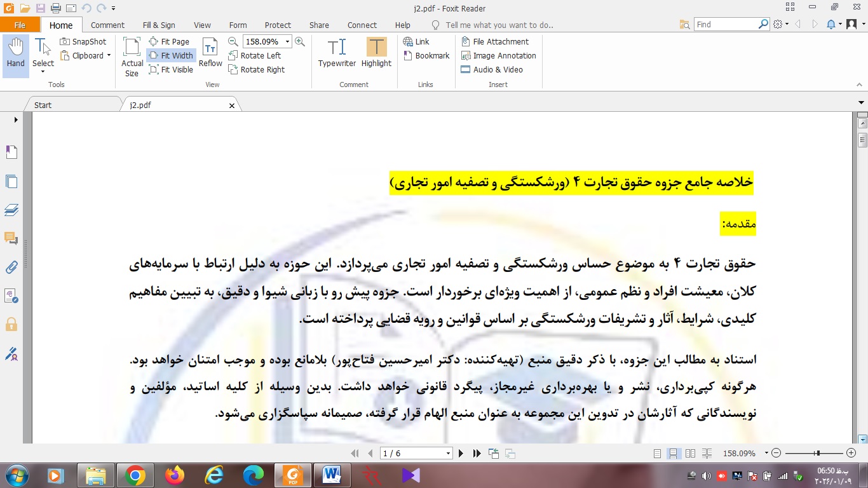This screenshot has height=488, width=868.
Task: Customize quick access toolbar dropdown arrow
Action: click(x=113, y=8)
